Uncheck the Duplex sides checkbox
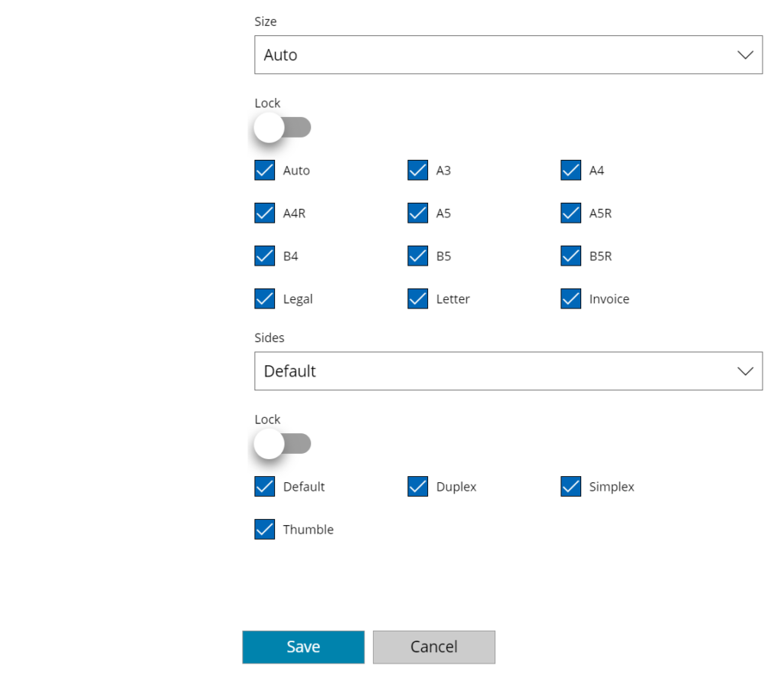784x685 pixels. 417,487
